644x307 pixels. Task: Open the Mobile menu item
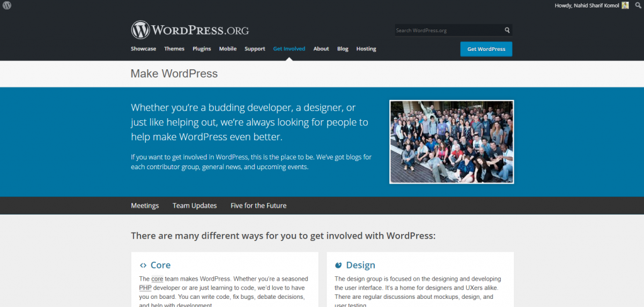tap(228, 48)
